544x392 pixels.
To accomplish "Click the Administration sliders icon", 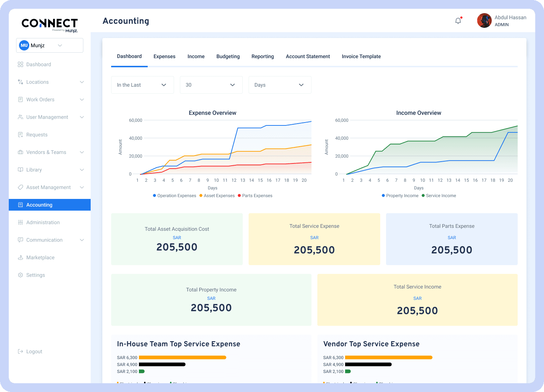I will tap(20, 222).
